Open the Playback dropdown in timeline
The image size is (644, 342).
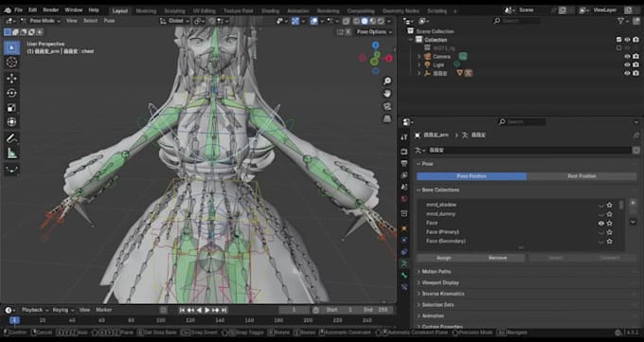pos(34,310)
